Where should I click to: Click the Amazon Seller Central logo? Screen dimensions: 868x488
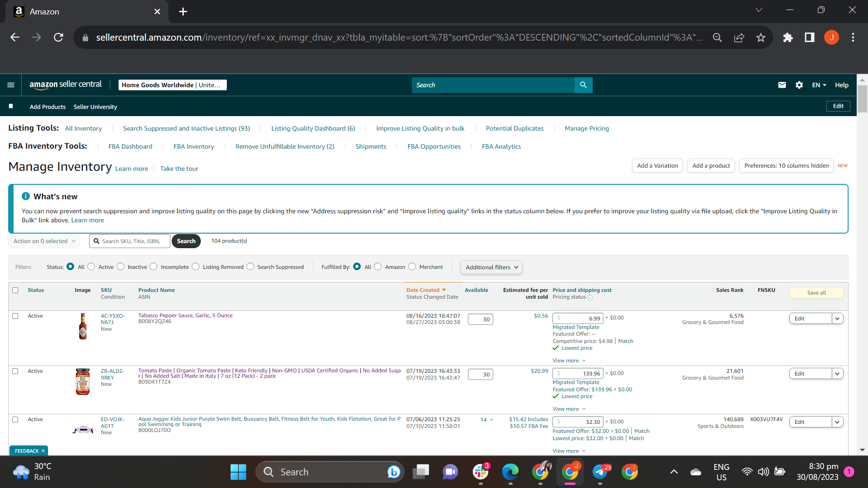click(x=66, y=85)
